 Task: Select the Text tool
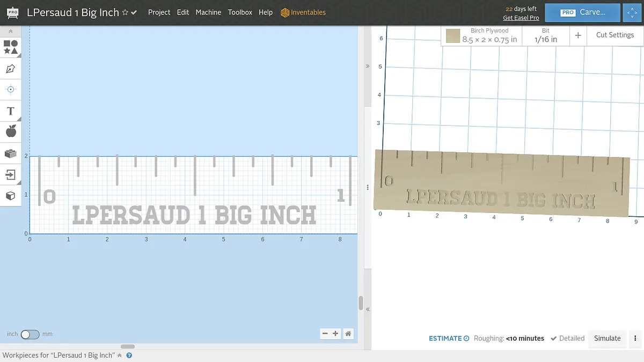tap(10, 111)
